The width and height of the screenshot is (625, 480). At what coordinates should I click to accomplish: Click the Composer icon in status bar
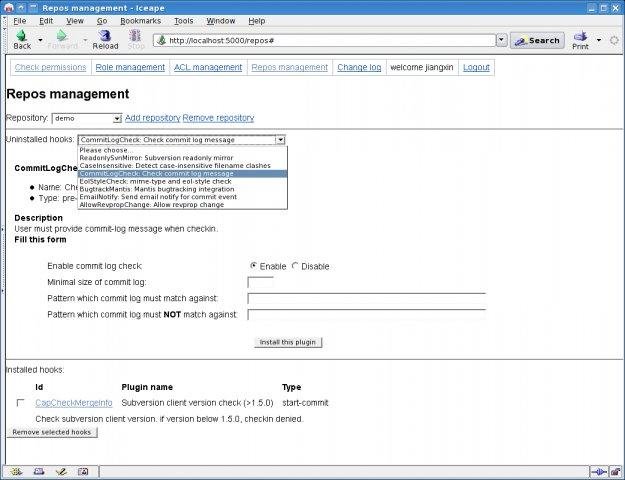[x=61, y=472]
